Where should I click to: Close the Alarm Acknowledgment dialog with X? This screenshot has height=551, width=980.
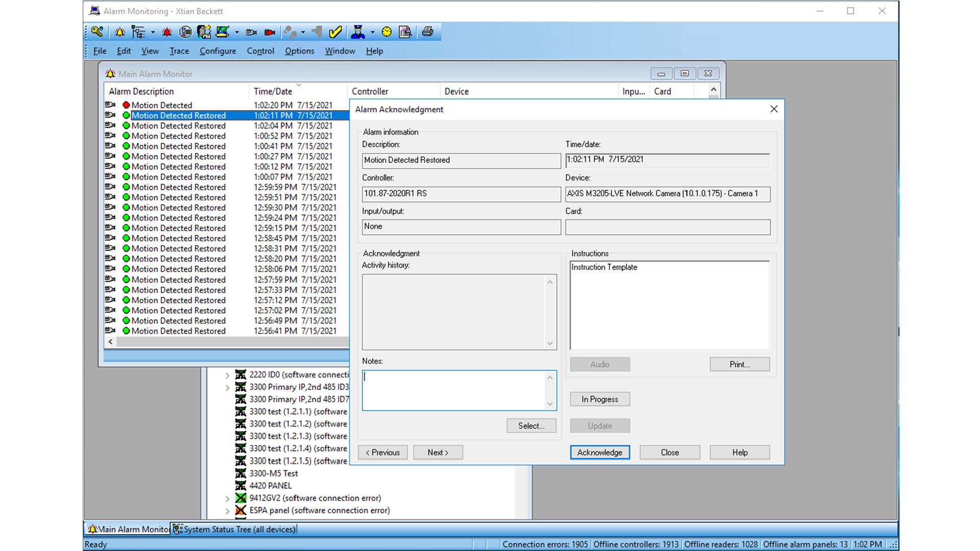(774, 109)
